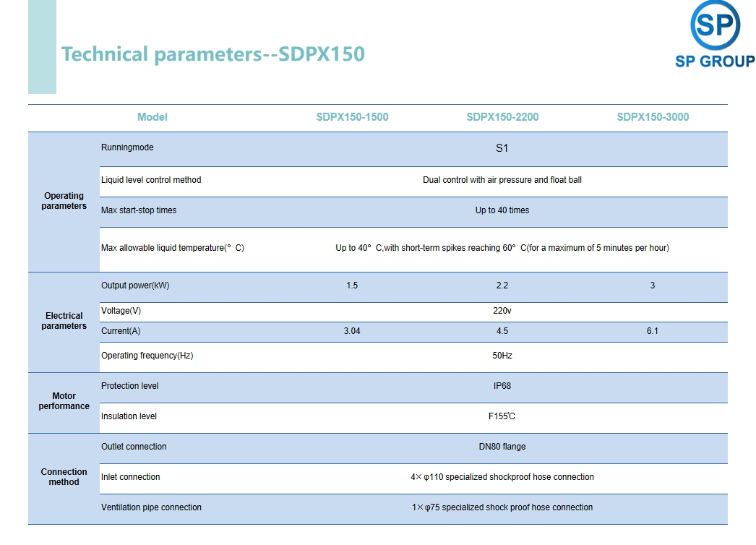The width and height of the screenshot is (756, 545).
Task: Click 'Ventilation pipe connection' row label
Action: 151,507
